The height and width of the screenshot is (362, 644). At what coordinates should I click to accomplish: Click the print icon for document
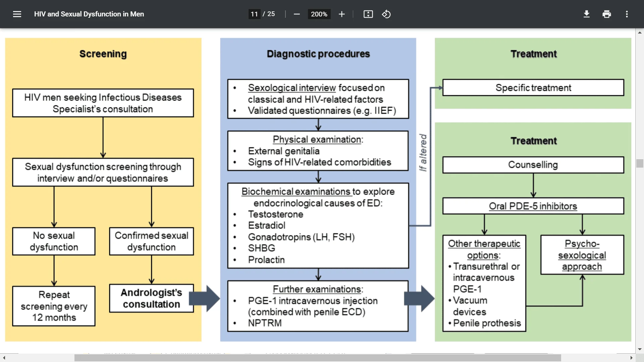point(606,14)
